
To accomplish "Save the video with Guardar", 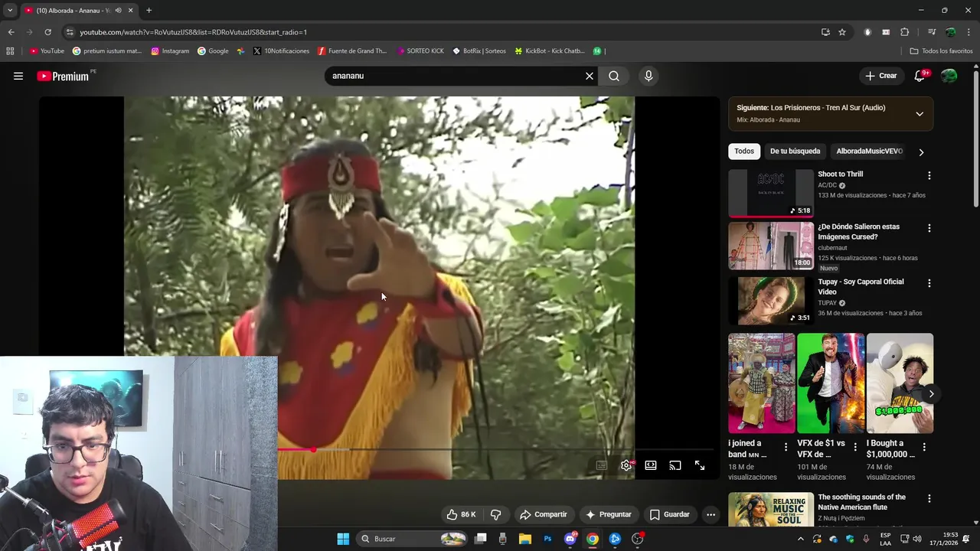I will click(670, 514).
